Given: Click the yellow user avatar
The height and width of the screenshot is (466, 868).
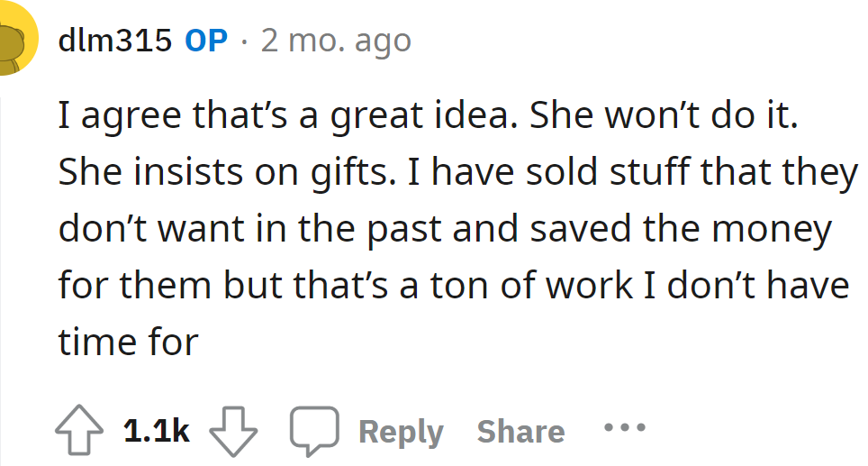Looking at the screenshot, I should coord(18,45).
